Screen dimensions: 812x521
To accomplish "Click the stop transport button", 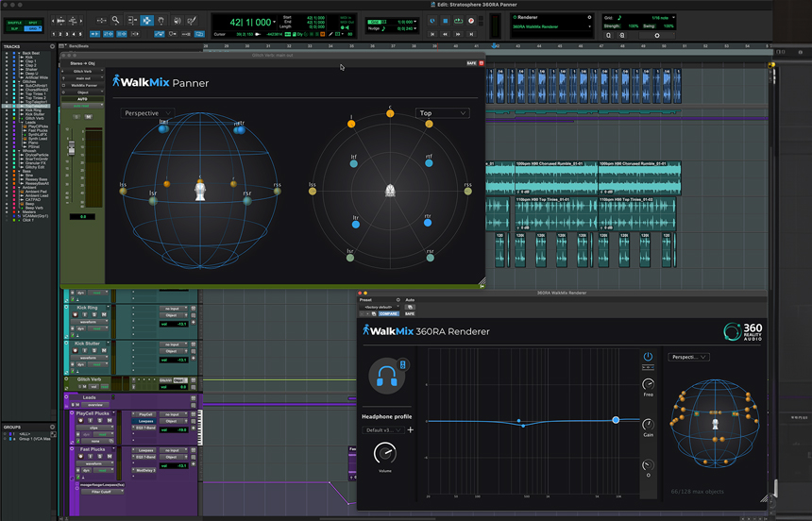I will 446,21.
